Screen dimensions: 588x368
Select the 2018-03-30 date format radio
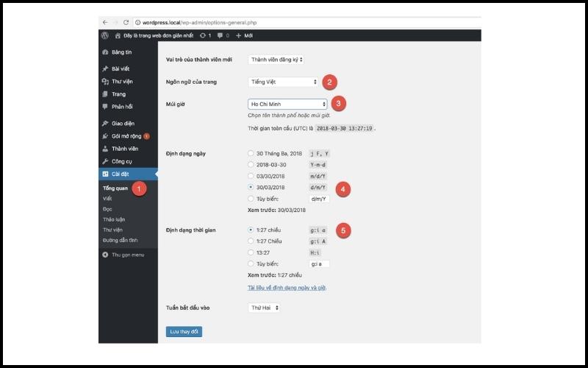[251, 165]
